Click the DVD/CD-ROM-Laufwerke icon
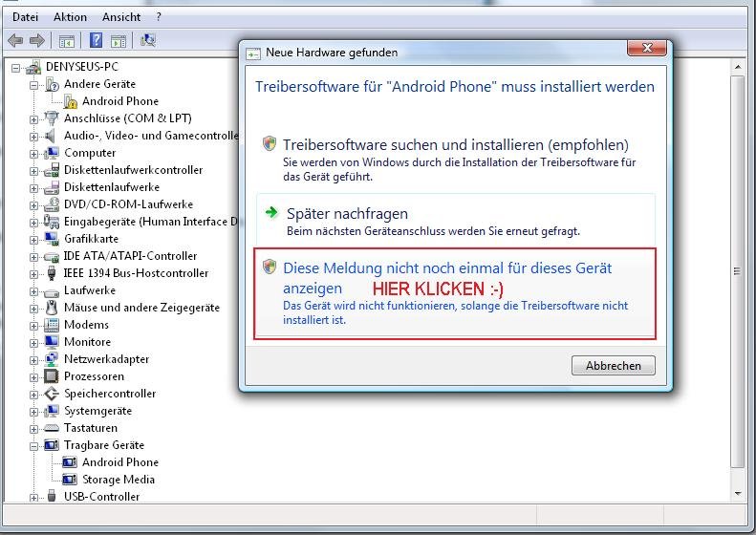This screenshot has width=756, height=535. tap(52, 204)
